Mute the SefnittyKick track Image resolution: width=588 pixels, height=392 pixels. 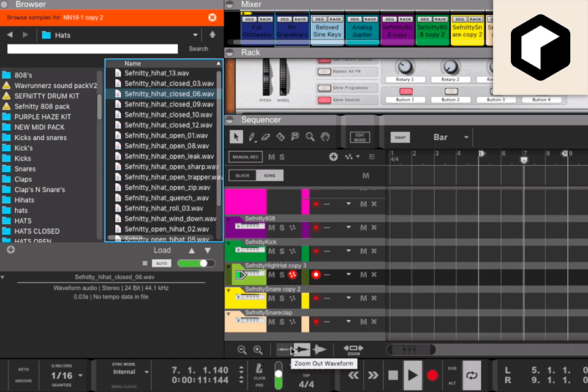[273, 251]
